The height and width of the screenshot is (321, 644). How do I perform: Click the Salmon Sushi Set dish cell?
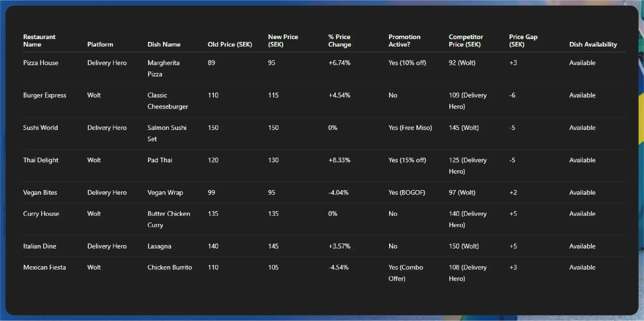[x=167, y=133]
